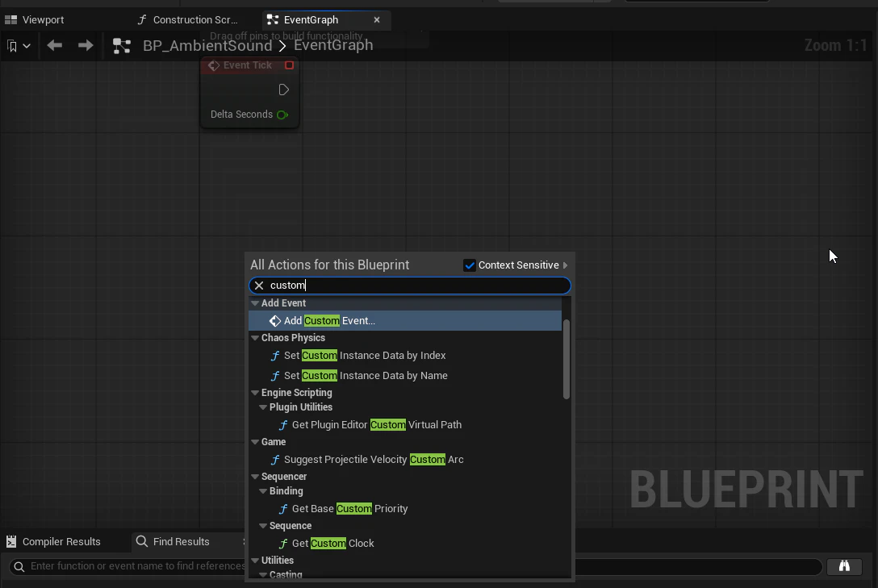Click the 'All Actions for this Blueprint' title
Viewport: 878px width, 588px height.
pos(329,265)
